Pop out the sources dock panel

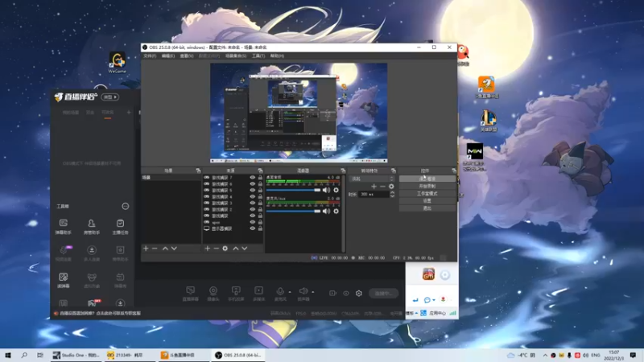click(260, 171)
